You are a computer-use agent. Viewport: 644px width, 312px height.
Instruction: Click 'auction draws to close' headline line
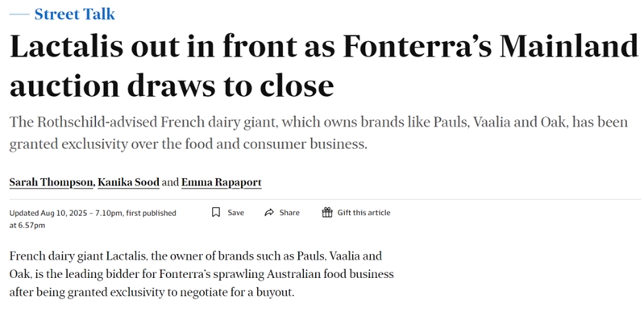point(172,85)
